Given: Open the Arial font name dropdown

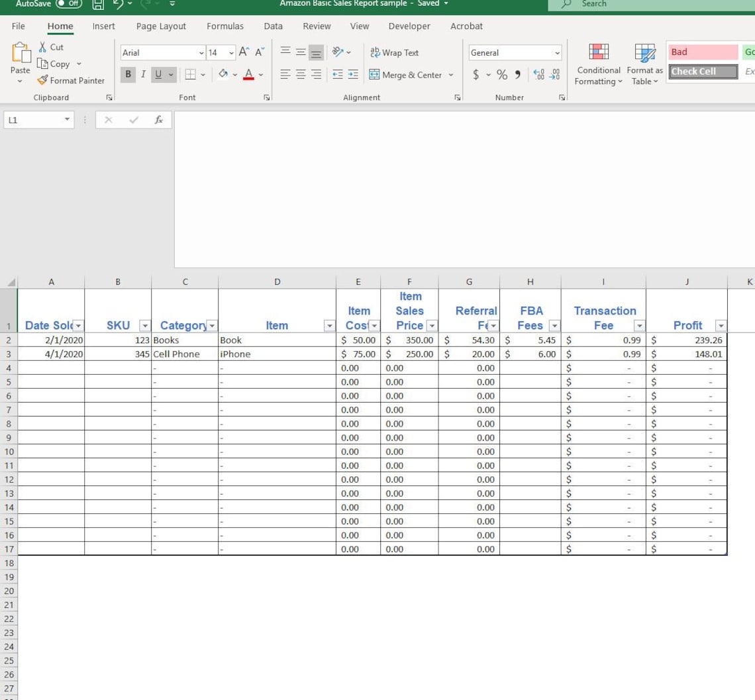Looking at the screenshot, I should (x=201, y=52).
